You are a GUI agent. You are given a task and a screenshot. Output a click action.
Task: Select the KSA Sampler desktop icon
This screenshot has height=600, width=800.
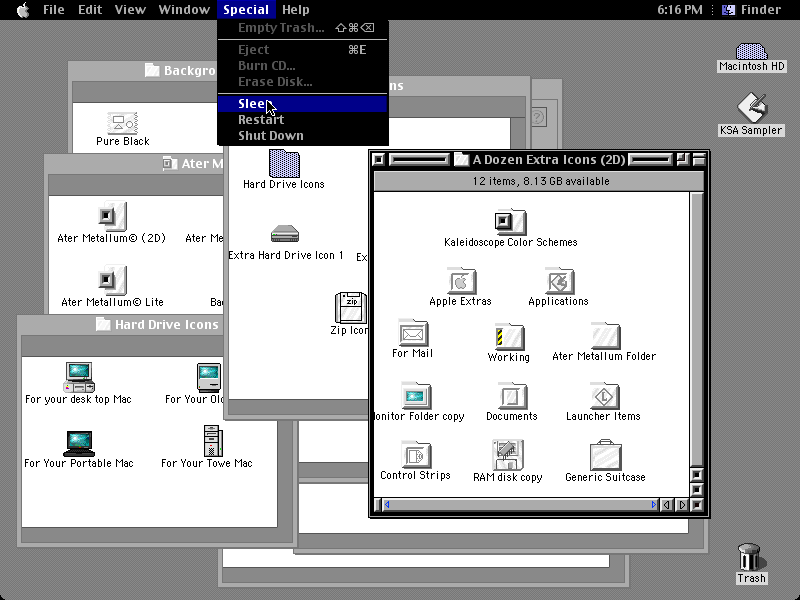coord(752,108)
